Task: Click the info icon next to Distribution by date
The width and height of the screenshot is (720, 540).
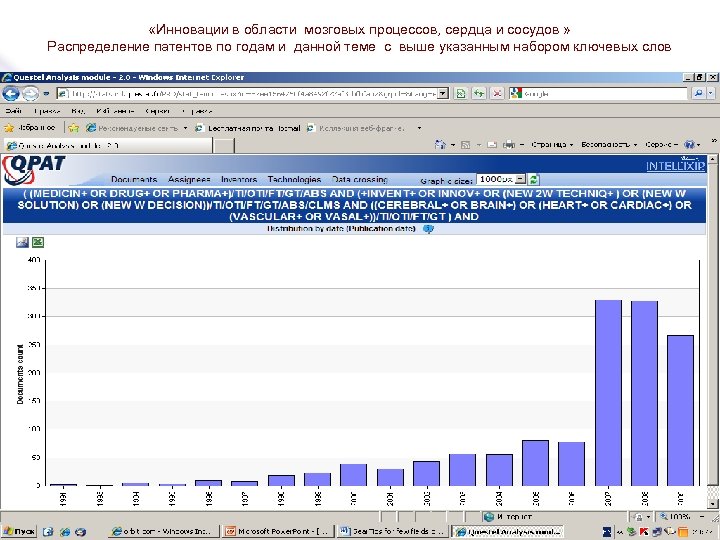Action: (428, 229)
